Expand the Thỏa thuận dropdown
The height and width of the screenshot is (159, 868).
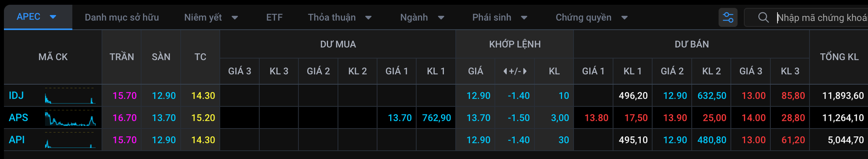(x=368, y=18)
